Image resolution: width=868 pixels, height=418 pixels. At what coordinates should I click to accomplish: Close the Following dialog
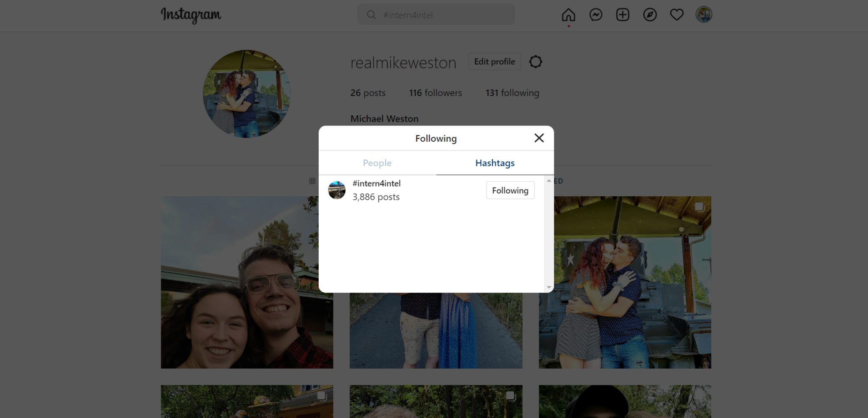pos(539,138)
